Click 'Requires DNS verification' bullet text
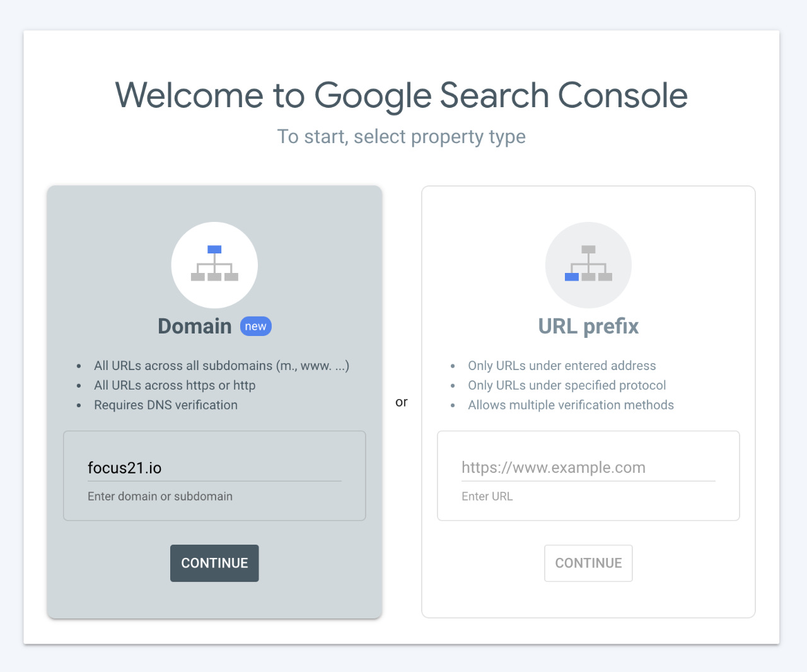807x672 pixels. tap(166, 405)
